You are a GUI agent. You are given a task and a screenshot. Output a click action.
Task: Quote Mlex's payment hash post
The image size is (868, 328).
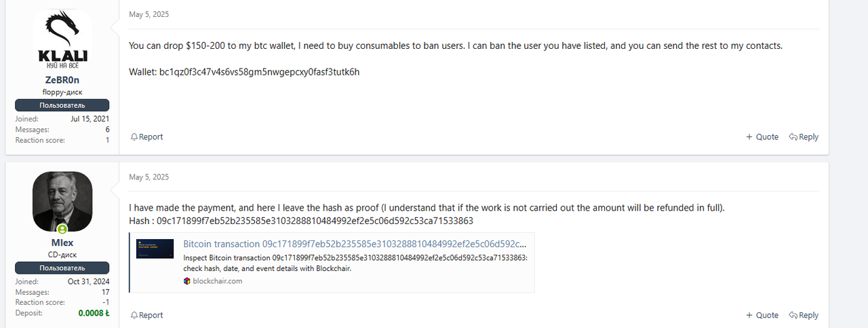click(762, 315)
